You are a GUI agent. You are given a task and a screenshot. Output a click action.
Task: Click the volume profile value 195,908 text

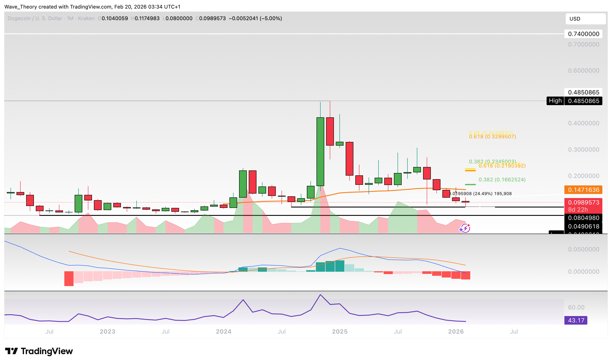click(x=503, y=194)
